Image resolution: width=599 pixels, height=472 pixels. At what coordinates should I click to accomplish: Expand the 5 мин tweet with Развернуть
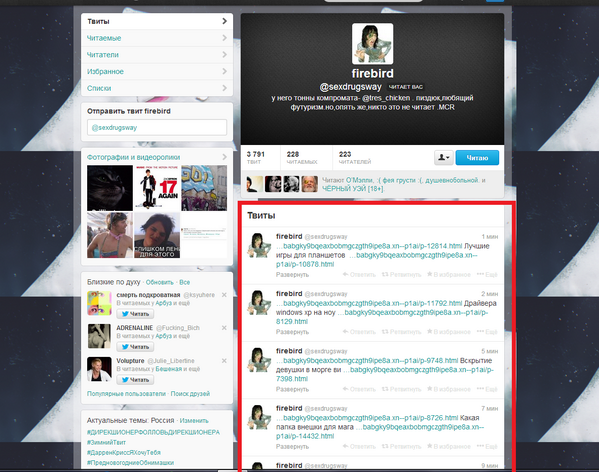pyautogui.click(x=292, y=389)
